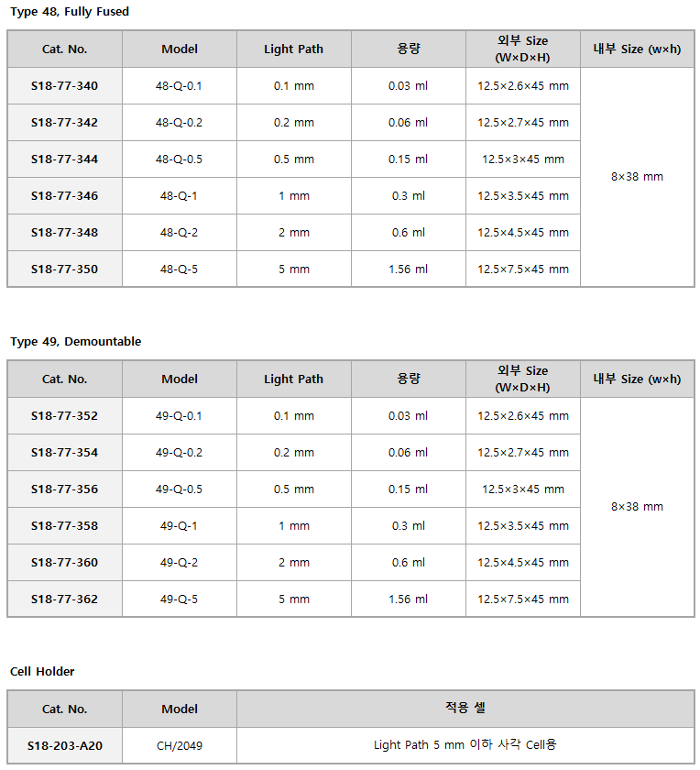The image size is (700, 770).
Task: Click the Type 48 Fully Fused heading
Action: [x=70, y=12]
